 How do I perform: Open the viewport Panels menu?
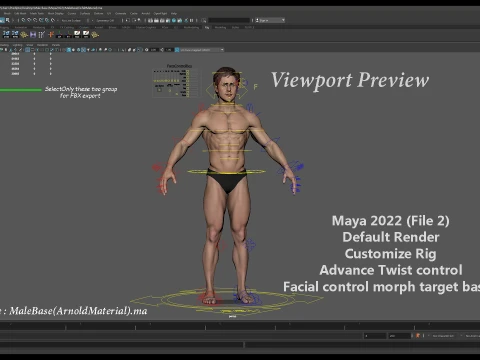tap(56, 45)
